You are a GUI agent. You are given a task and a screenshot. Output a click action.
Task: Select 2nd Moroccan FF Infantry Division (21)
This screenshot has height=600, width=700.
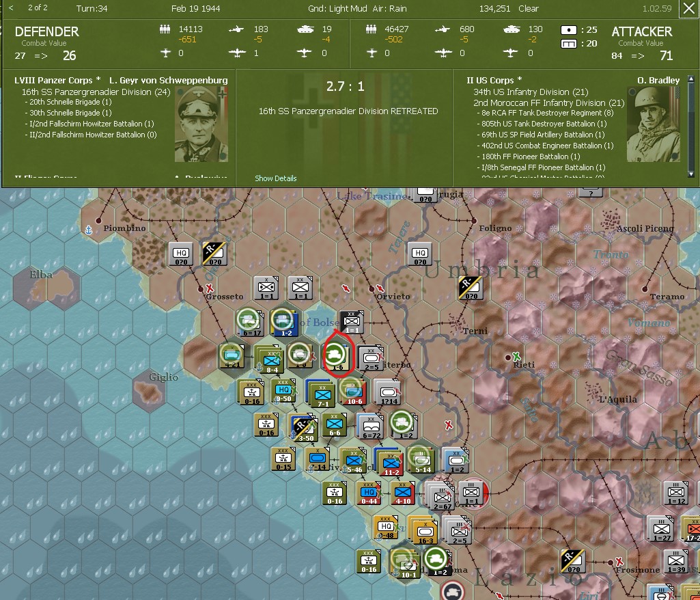point(548,103)
